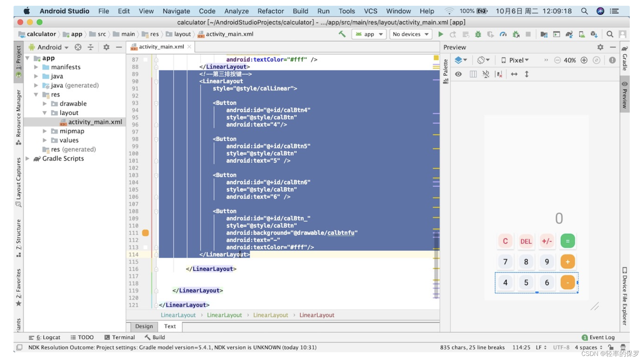This screenshot has height=360, width=644.
Task: Open Project panel settings gear
Action: [x=106, y=47]
